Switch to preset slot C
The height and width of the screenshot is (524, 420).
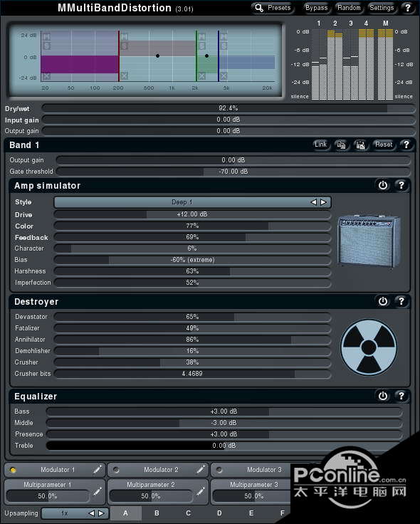click(x=188, y=513)
